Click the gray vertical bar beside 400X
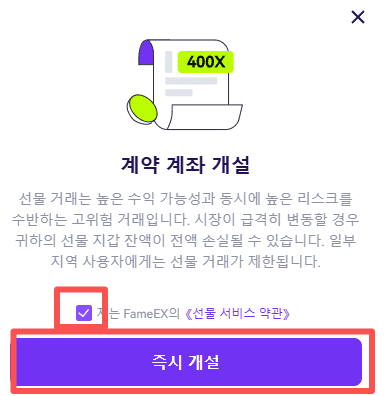 pos(169,62)
